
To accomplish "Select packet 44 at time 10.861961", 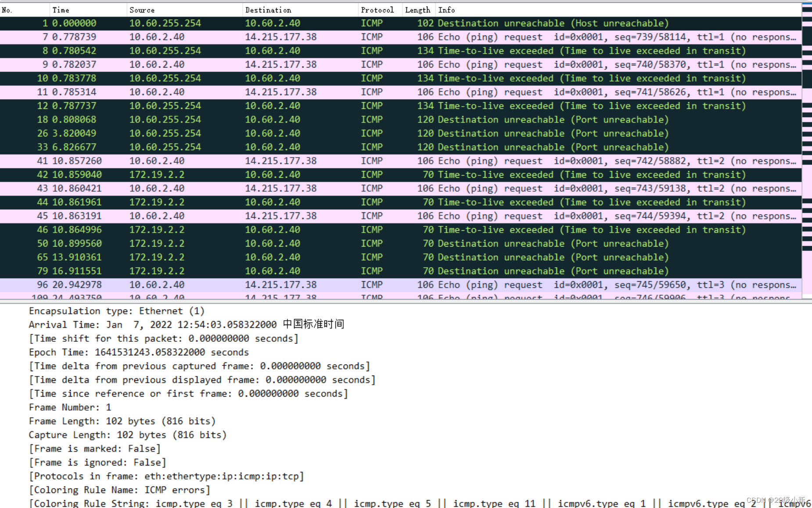I will pyautogui.click(x=401, y=202).
